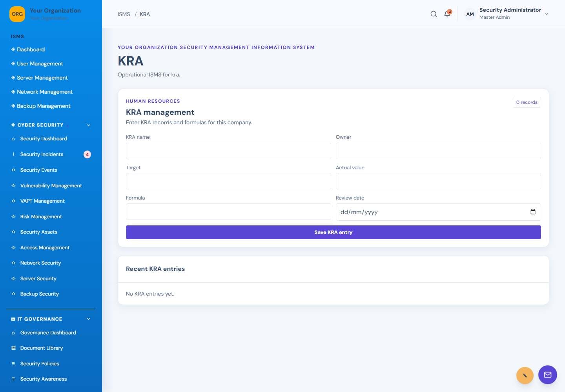565x392 pixels.
Task: Go to Server Security
Action: [38, 279]
